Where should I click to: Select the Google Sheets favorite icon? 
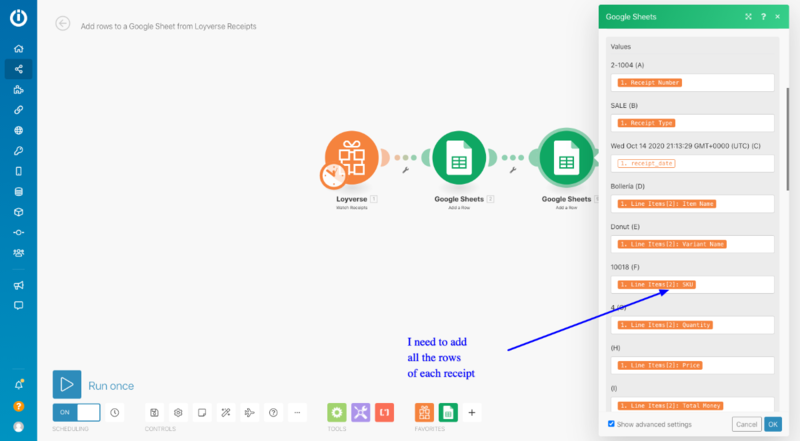[x=448, y=412]
